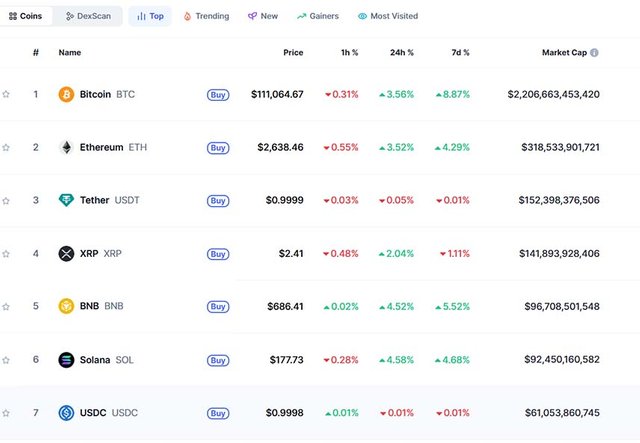640x443 pixels.
Task: Toggle the watchlist star for Bitcoin
Action: tap(6, 94)
